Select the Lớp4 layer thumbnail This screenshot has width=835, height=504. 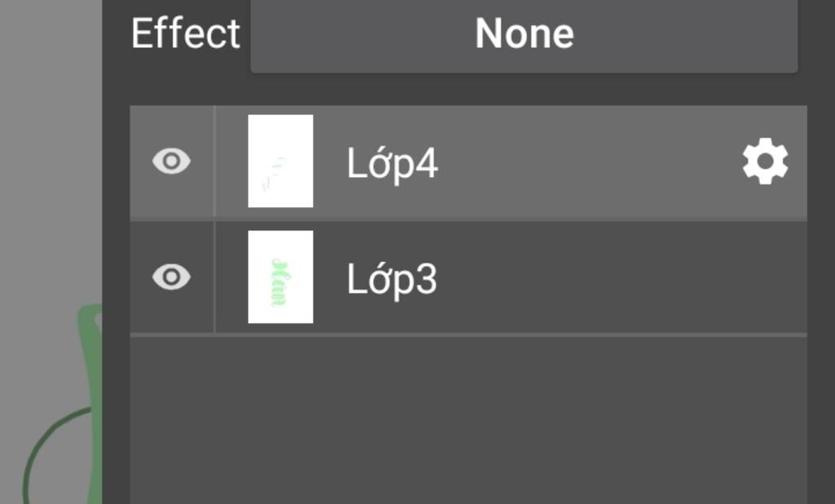pyautogui.click(x=281, y=161)
